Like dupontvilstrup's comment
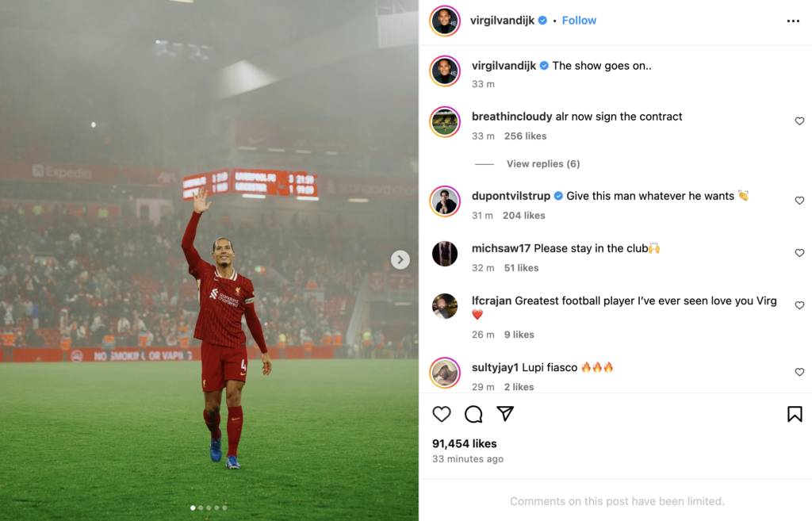 tap(799, 201)
